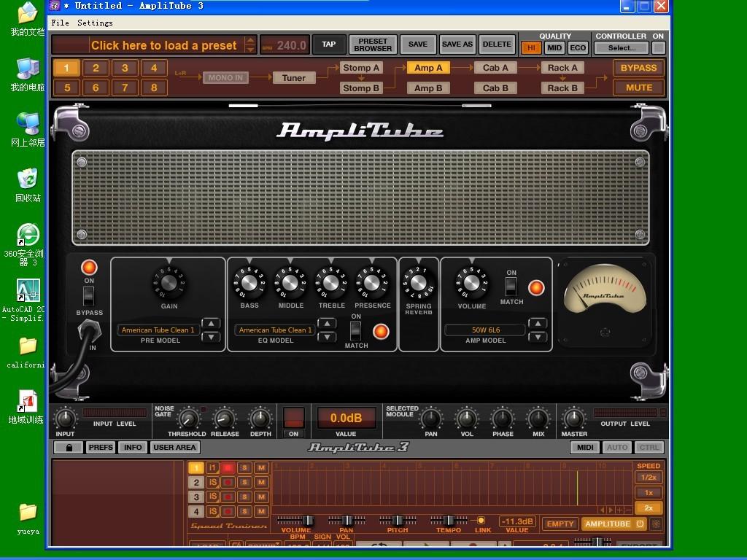Toggle the MUTE button in the signal chain

[x=638, y=88]
